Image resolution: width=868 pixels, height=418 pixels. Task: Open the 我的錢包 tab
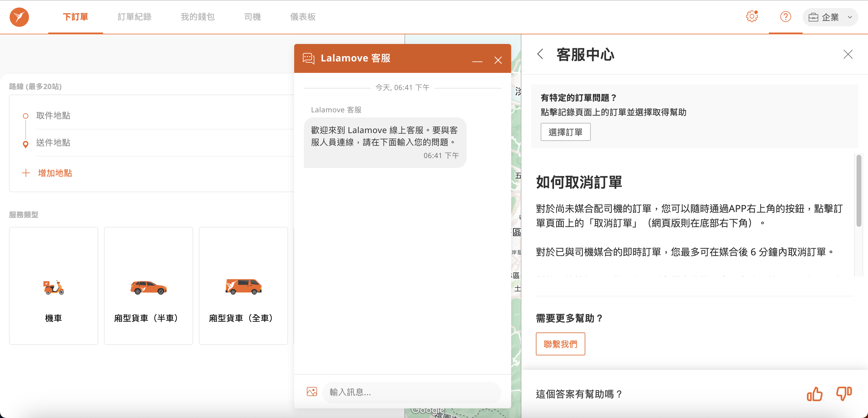pyautogui.click(x=198, y=17)
